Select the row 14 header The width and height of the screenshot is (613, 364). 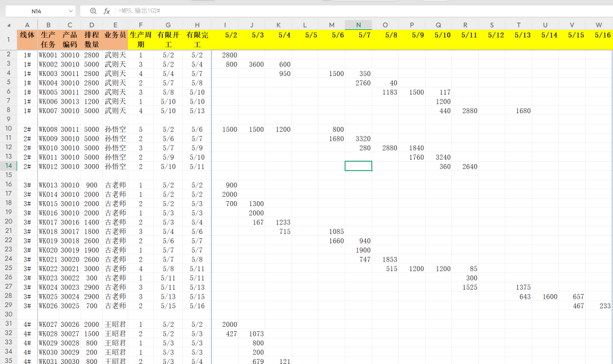coord(8,166)
